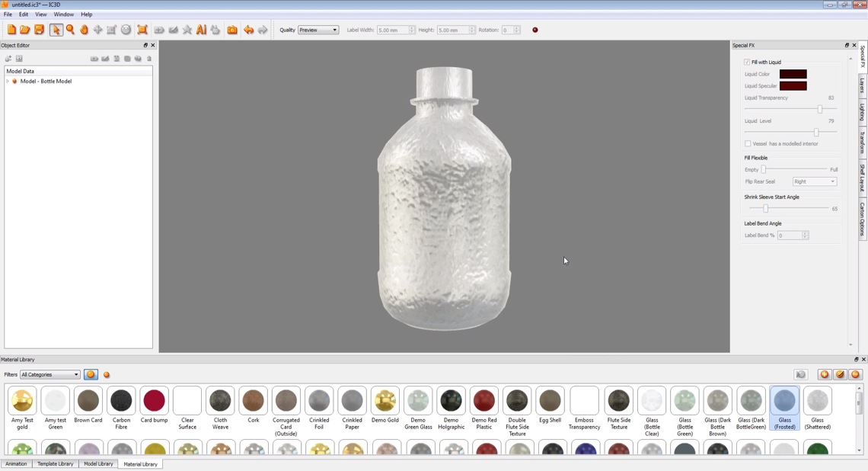The image size is (868, 471).
Task: Open the Quality Preview dropdown
Action: pos(318,30)
